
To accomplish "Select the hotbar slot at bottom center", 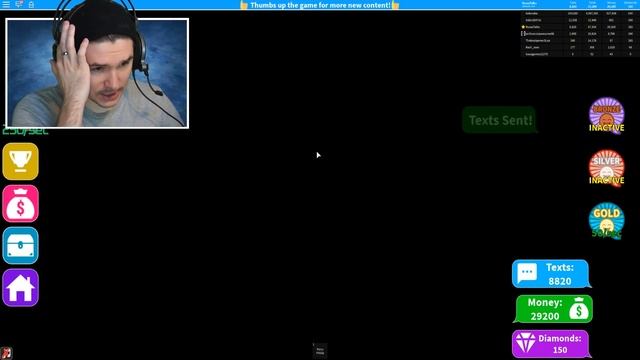I will 320,351.
